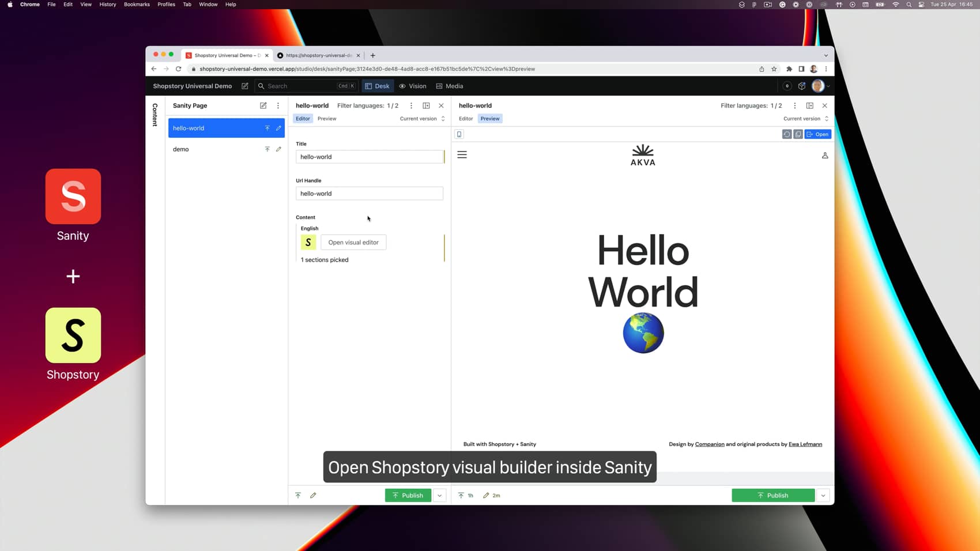This screenshot has width=980, height=551.
Task: Click the edited pencil icon on demo row
Action: coord(278,149)
